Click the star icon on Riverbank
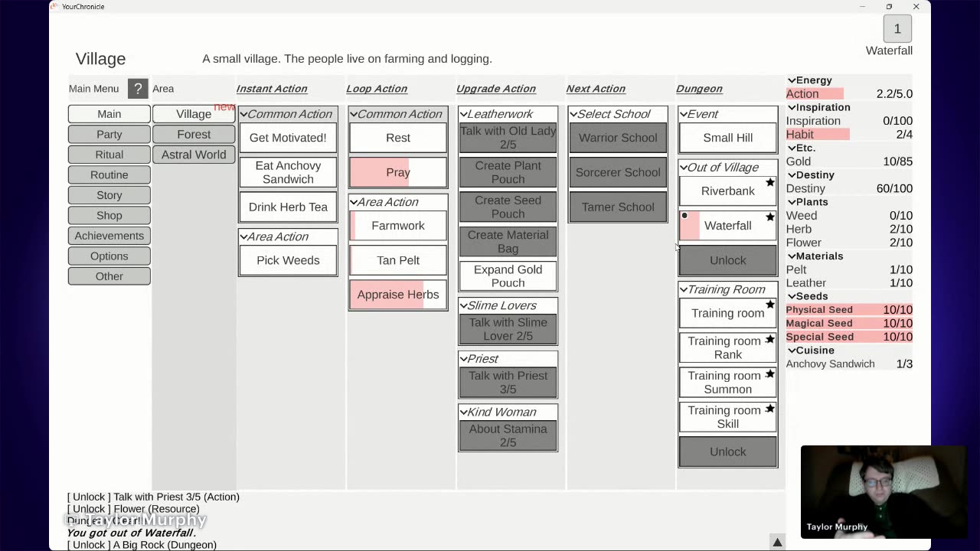 tap(770, 183)
